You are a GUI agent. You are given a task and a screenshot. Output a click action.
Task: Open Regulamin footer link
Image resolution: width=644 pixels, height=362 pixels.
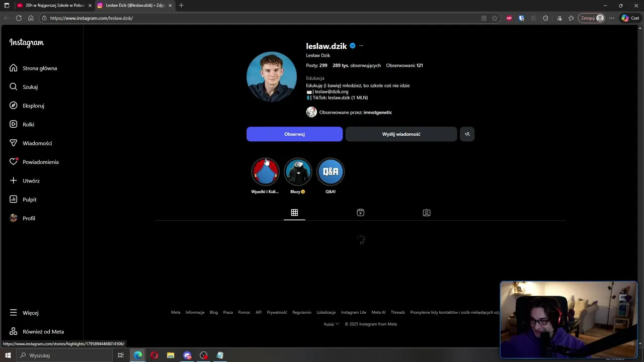point(302,312)
